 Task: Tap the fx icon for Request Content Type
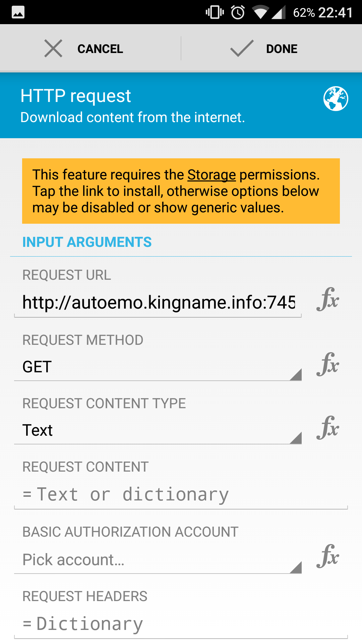click(x=327, y=428)
